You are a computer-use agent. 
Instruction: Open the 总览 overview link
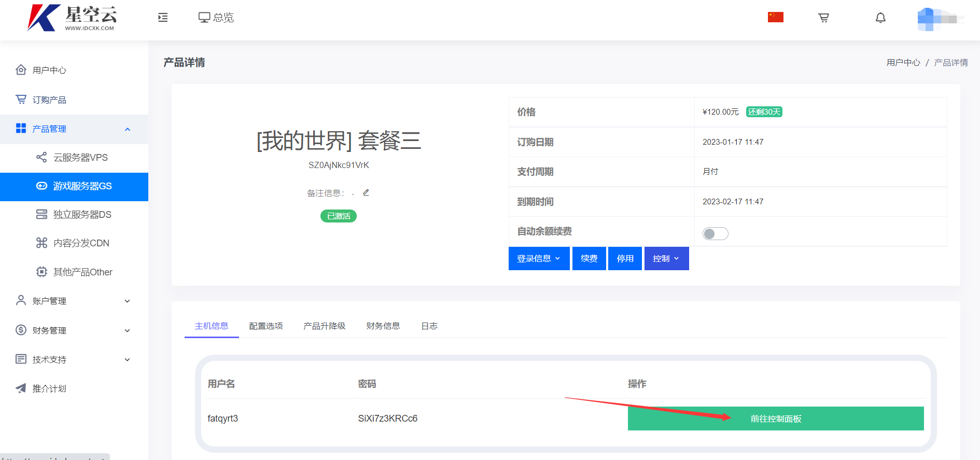coord(216,18)
